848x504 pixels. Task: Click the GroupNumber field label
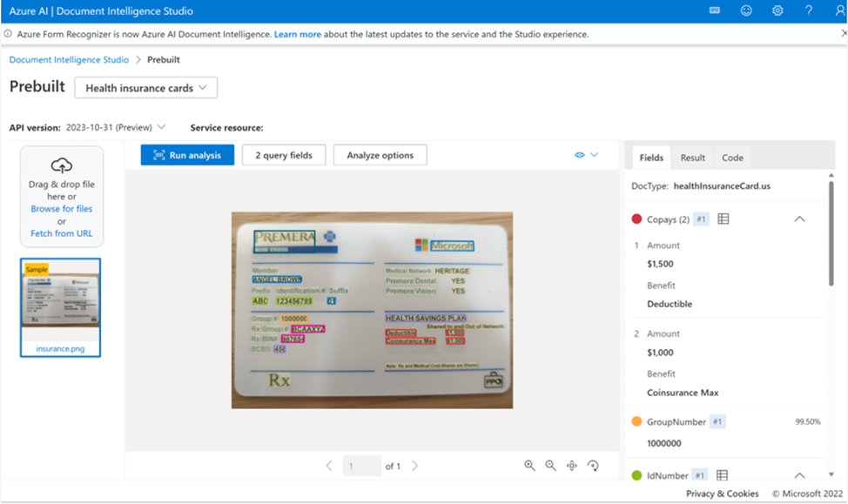click(x=676, y=422)
